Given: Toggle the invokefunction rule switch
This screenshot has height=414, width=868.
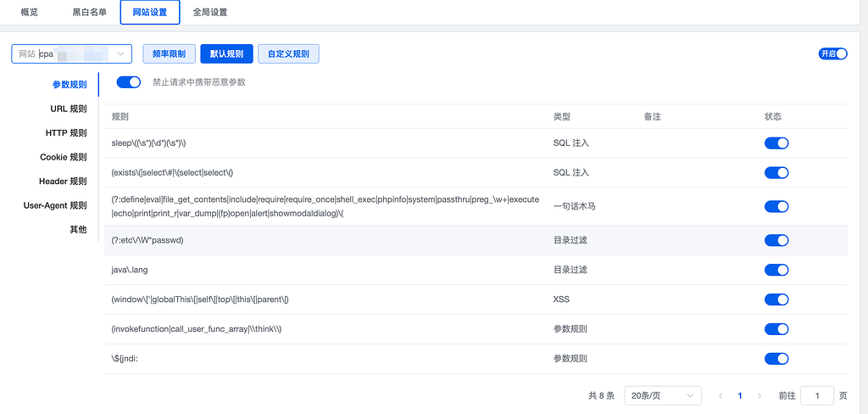Looking at the screenshot, I should point(776,328).
